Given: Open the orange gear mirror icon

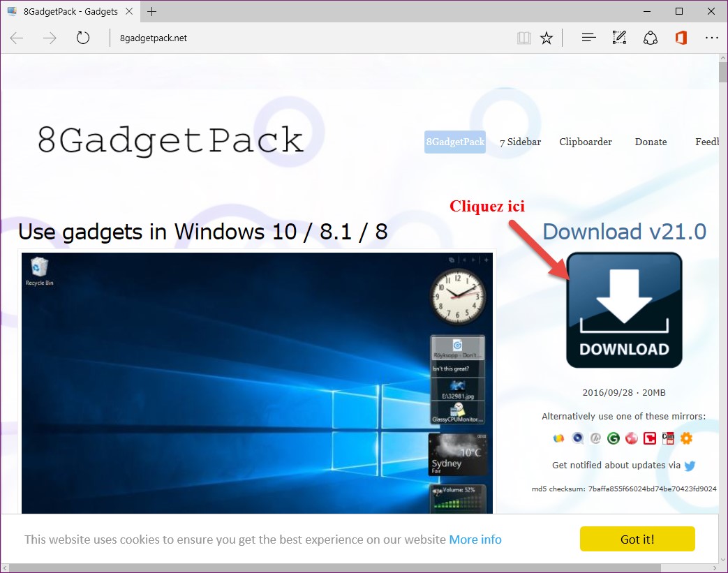Looking at the screenshot, I should tap(686, 438).
